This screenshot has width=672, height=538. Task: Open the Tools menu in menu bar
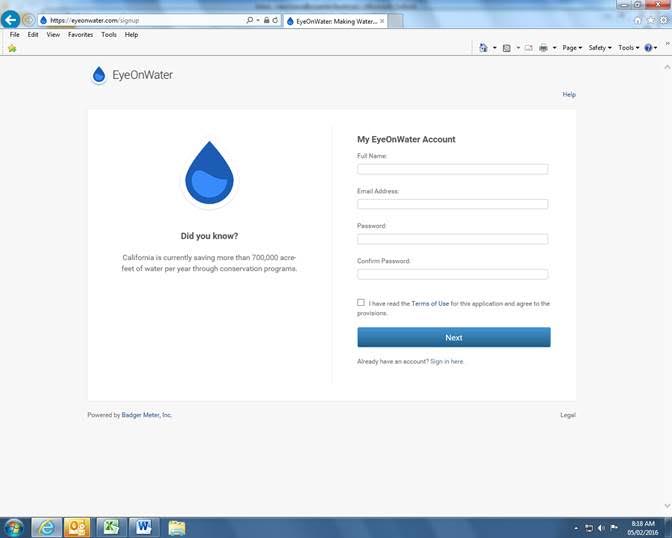[x=109, y=35]
